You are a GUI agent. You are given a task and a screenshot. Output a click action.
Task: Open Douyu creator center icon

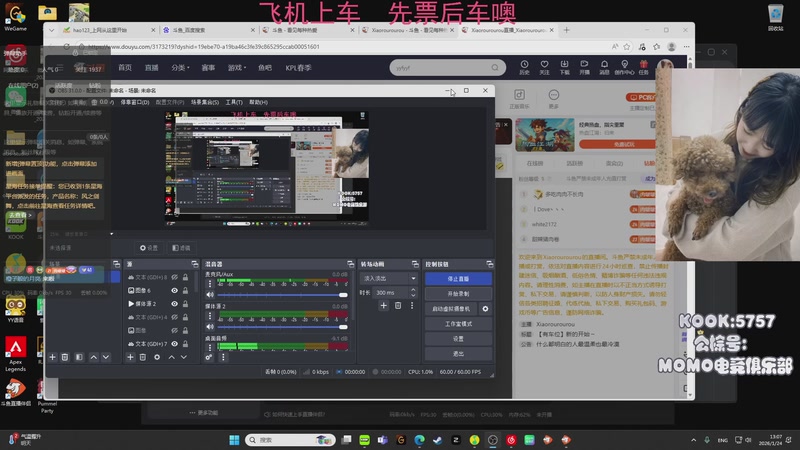[624, 67]
